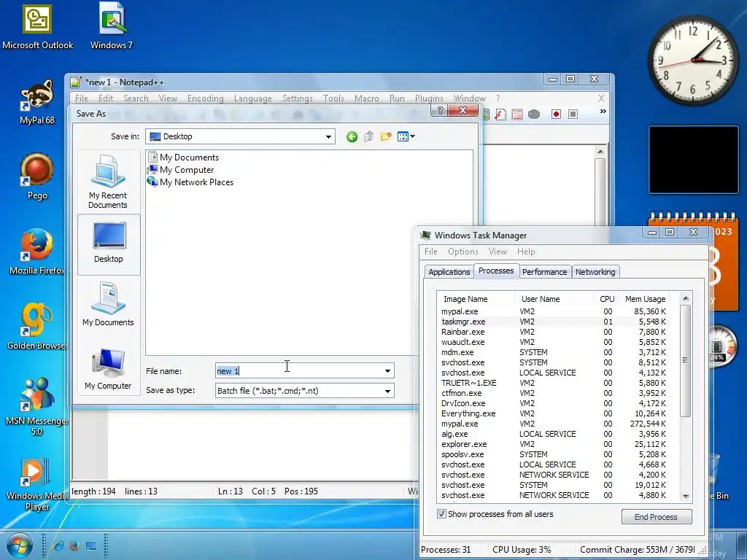Click the process list scroll down arrow
This screenshot has height=560, width=747.
pos(686,496)
